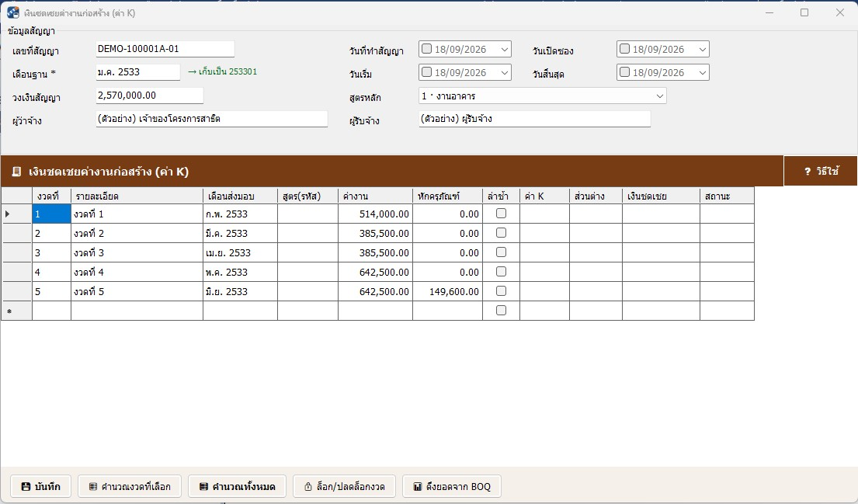Click the padlock icon for ล็อก/ปลดล็อกงวด
The width and height of the screenshot is (858, 504).
[x=308, y=486]
